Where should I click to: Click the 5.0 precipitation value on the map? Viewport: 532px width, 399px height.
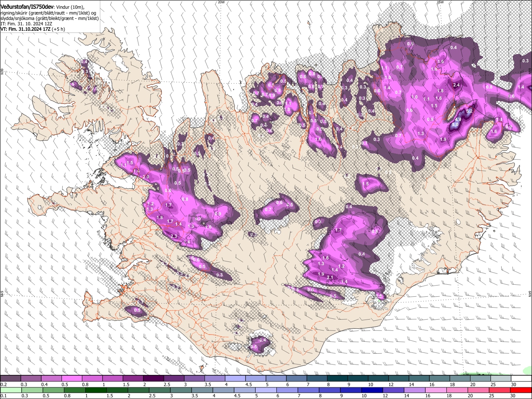point(455,125)
